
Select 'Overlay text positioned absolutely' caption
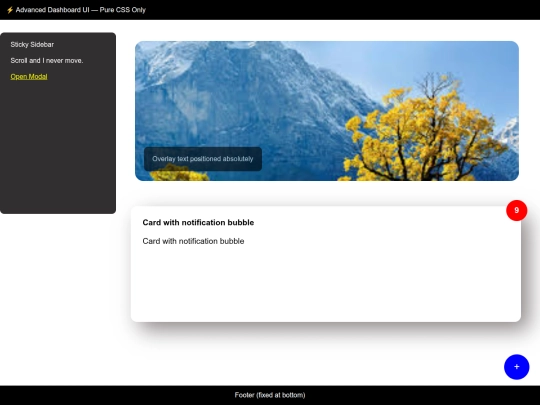203,159
